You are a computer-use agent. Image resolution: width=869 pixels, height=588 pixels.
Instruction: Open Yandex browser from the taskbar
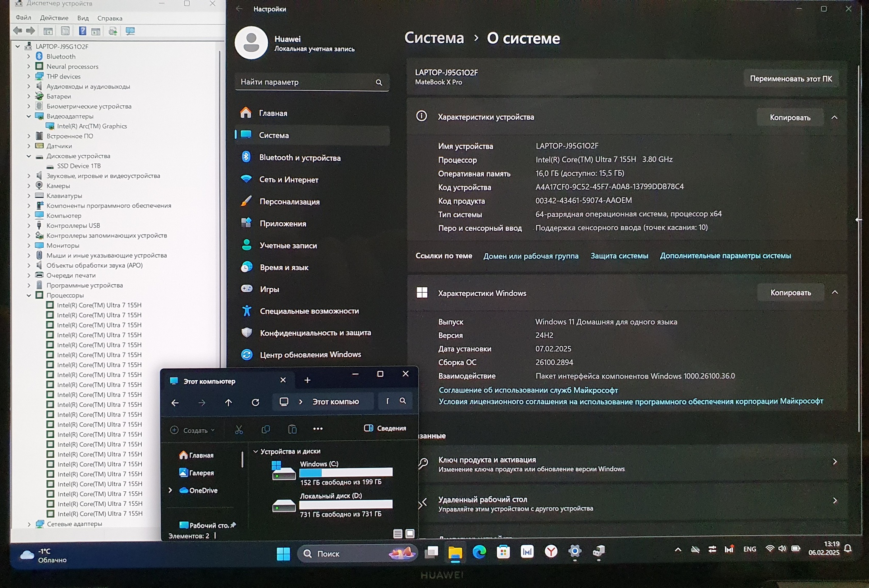[x=551, y=552]
